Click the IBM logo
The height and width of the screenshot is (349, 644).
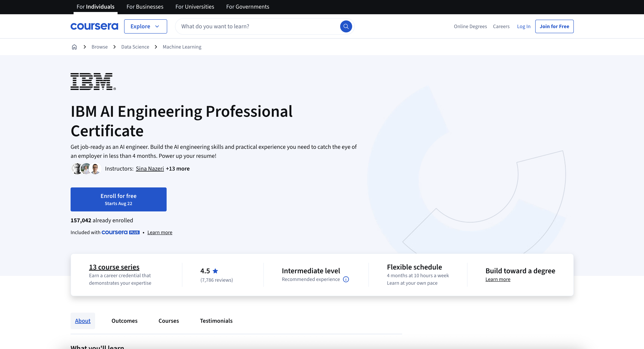click(93, 82)
